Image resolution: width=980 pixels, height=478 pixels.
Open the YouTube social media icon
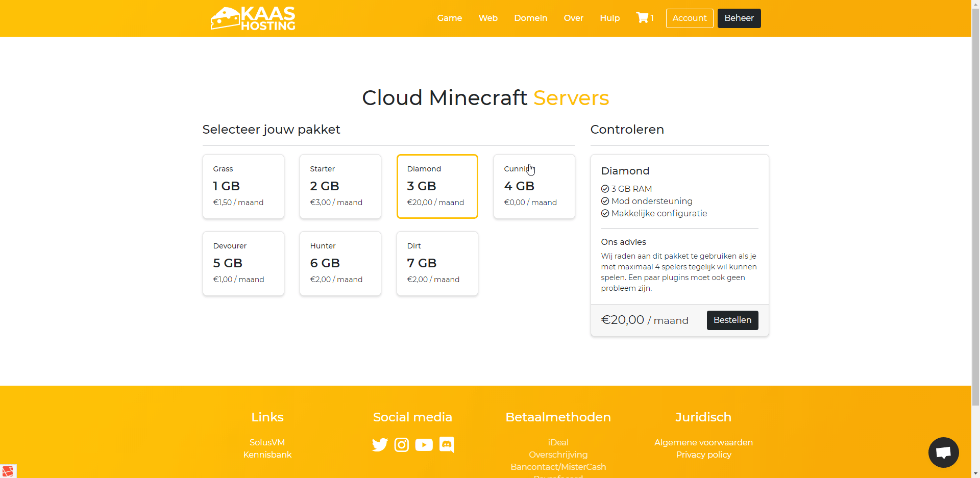(x=424, y=445)
